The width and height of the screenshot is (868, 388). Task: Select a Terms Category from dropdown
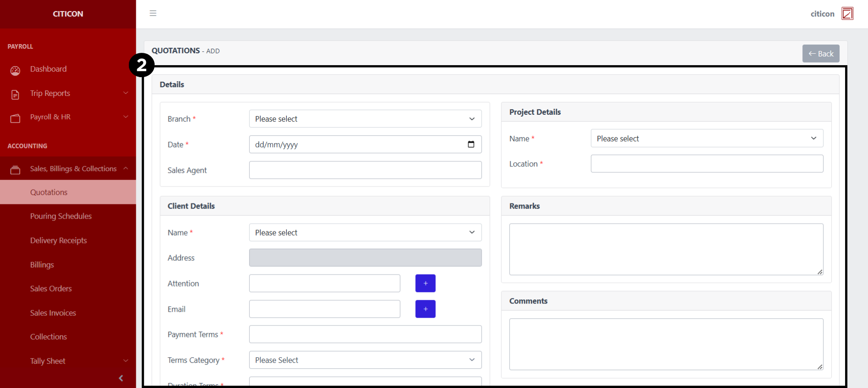click(x=365, y=360)
